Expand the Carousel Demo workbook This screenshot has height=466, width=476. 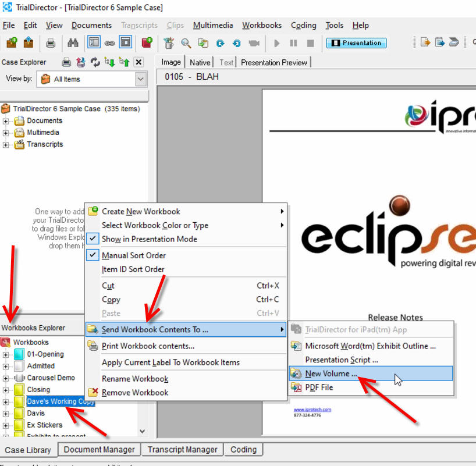tap(5, 378)
